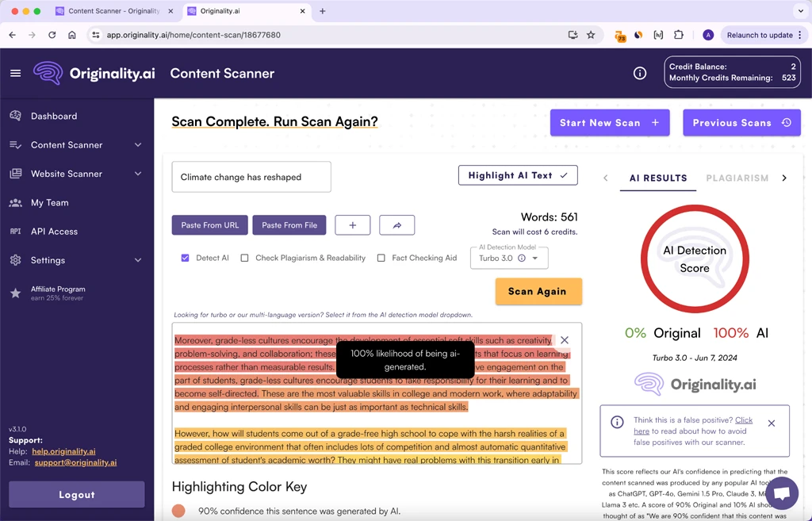Click the Website Scanner sidebar icon
The height and width of the screenshot is (521, 812).
pos(16,174)
